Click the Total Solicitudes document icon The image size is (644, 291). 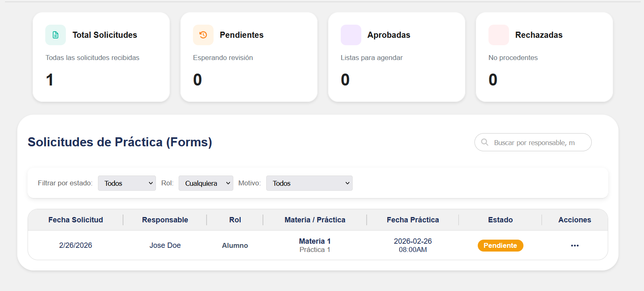[55, 35]
